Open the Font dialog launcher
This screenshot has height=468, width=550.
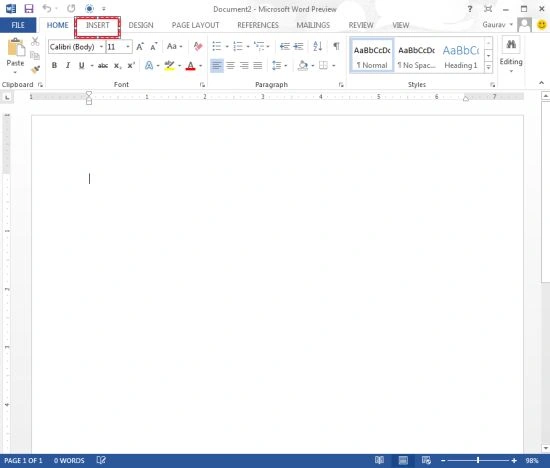(x=202, y=85)
